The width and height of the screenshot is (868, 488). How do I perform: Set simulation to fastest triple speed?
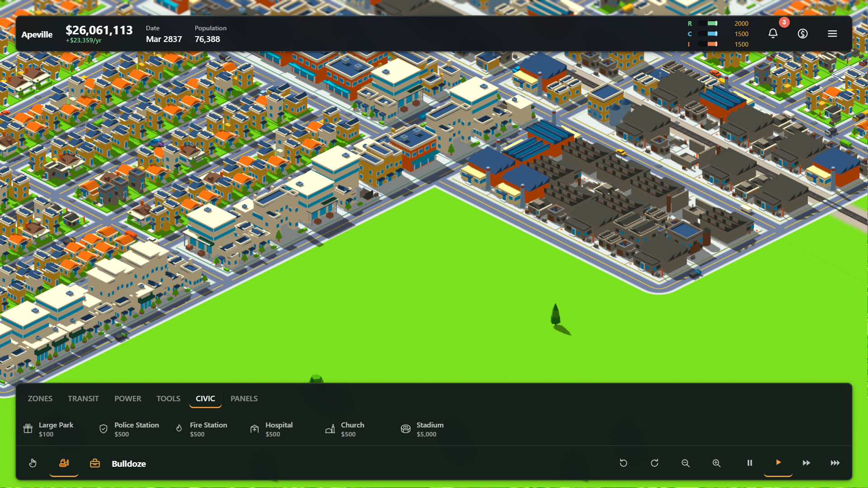coord(835,463)
